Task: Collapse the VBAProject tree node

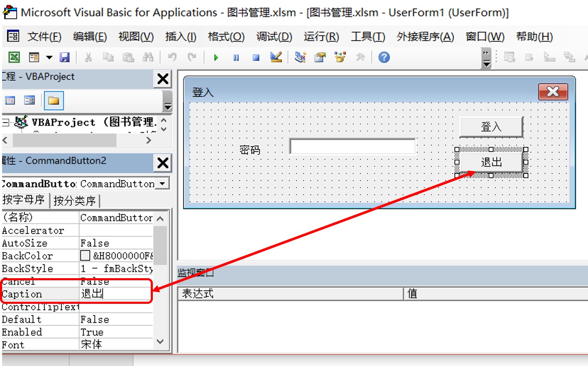Action: pyautogui.click(x=5, y=123)
